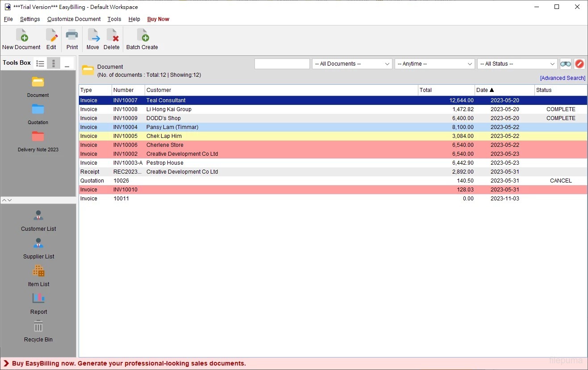Click the New Document toolbar icon
The width and height of the screenshot is (588, 370).
click(x=21, y=36)
